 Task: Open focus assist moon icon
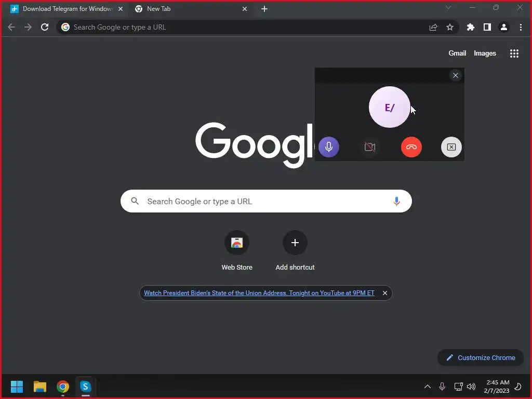518,387
